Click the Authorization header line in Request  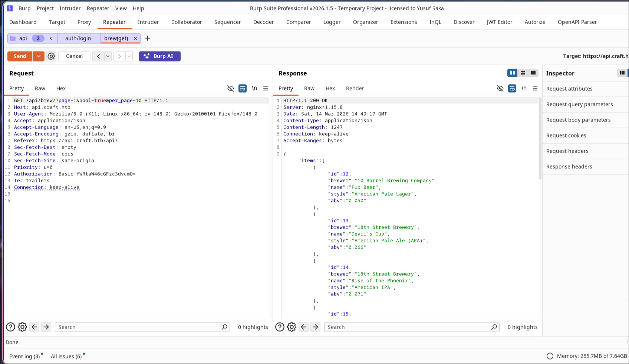[x=75, y=174]
